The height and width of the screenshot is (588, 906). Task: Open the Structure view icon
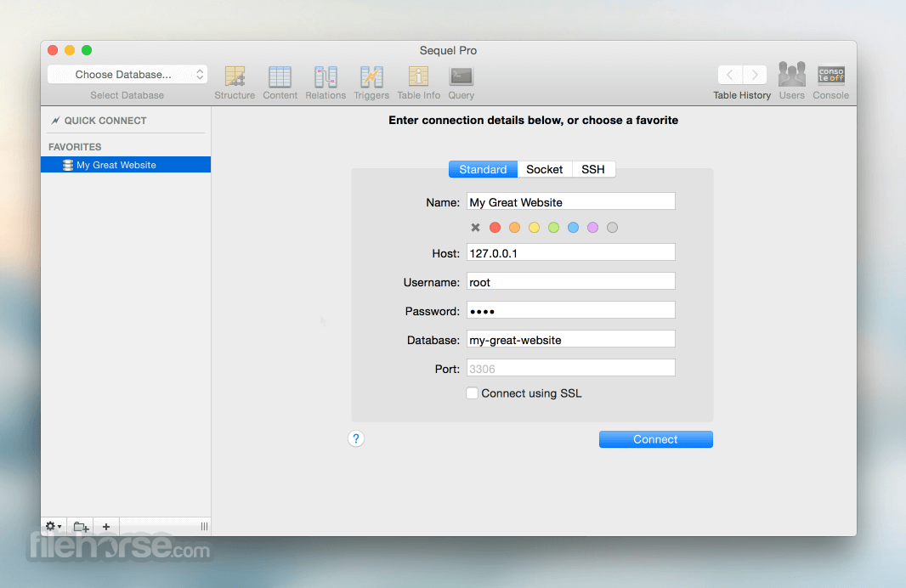[235, 76]
